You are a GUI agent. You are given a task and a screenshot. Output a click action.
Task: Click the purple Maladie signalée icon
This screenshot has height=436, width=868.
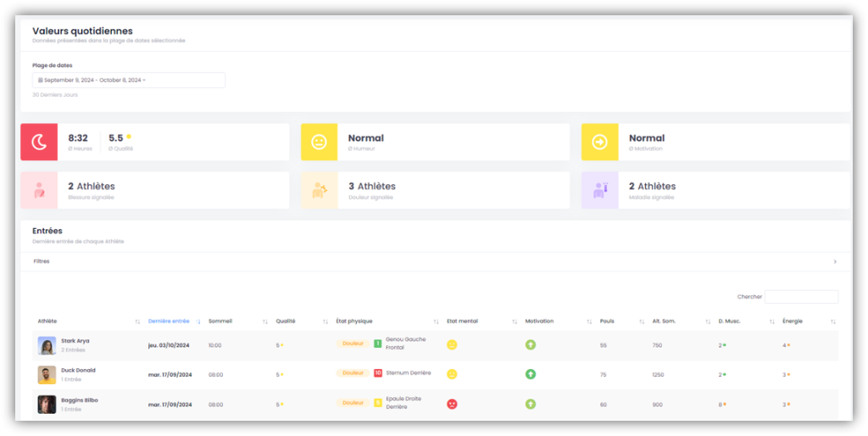599,191
